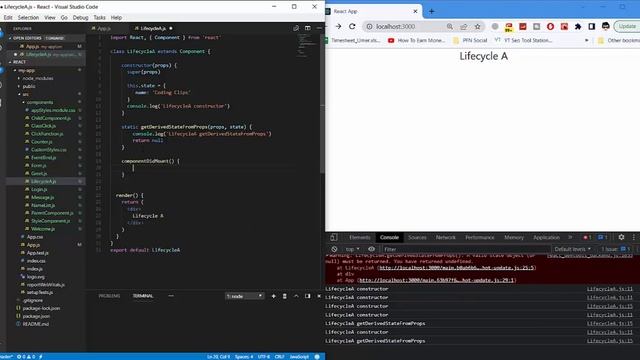
Task: Toggle device toolbar in DevTools
Action: coord(333,237)
